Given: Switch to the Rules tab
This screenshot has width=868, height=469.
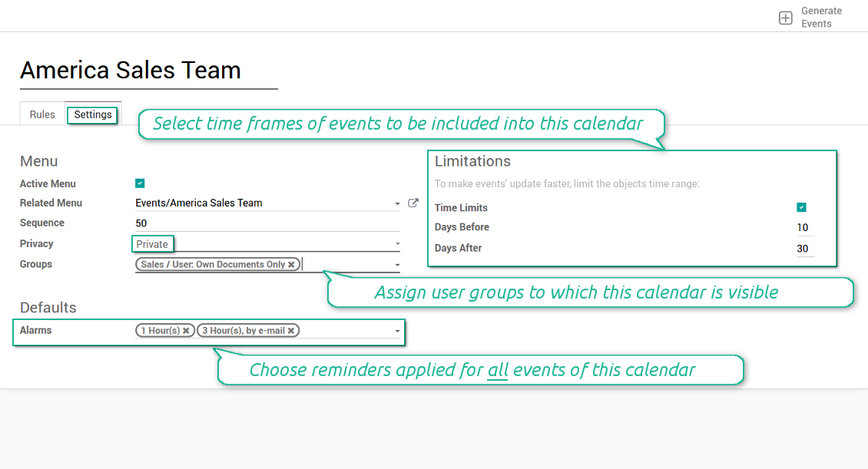Looking at the screenshot, I should point(42,114).
